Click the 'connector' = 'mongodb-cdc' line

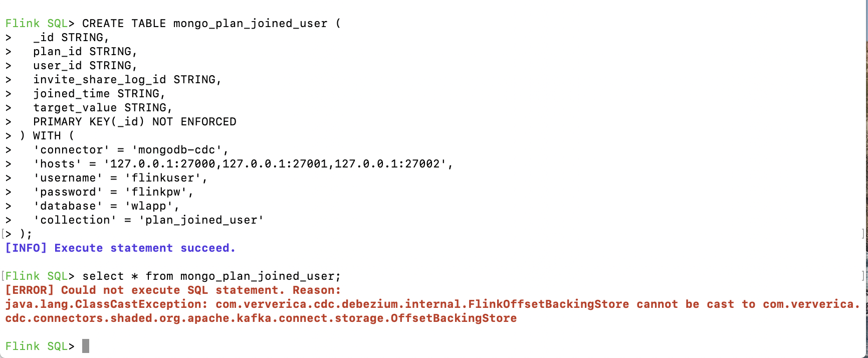tap(131, 150)
